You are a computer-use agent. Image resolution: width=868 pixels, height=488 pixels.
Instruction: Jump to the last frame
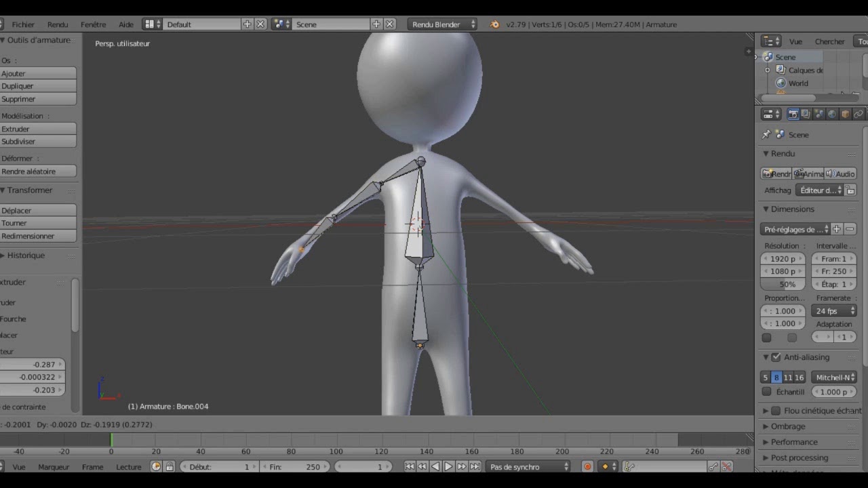tap(475, 466)
